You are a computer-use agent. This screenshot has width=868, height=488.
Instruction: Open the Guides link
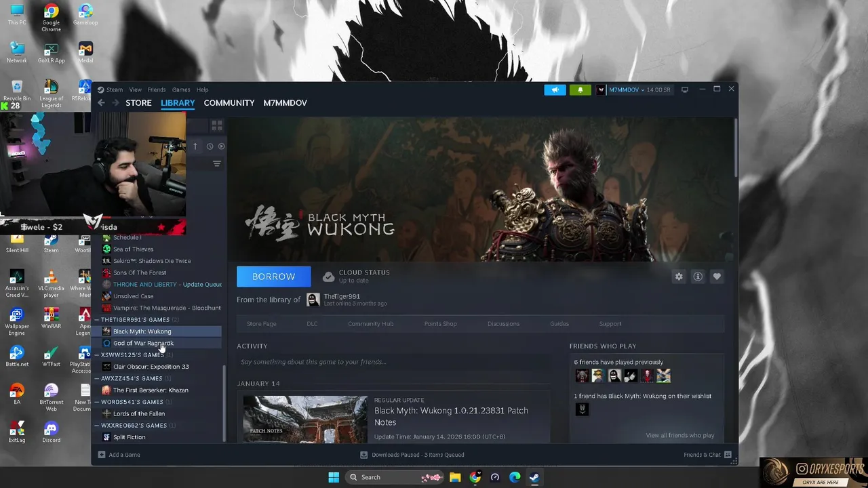pyautogui.click(x=559, y=324)
